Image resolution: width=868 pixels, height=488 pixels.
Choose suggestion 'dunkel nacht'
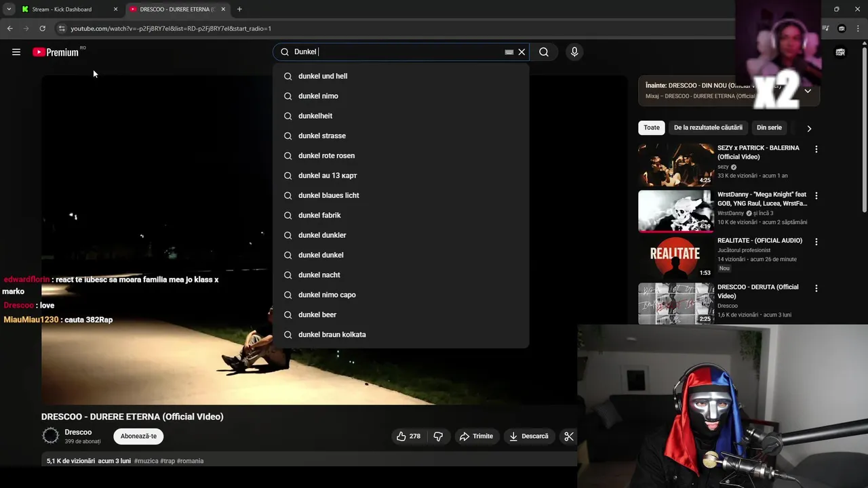tap(401, 275)
